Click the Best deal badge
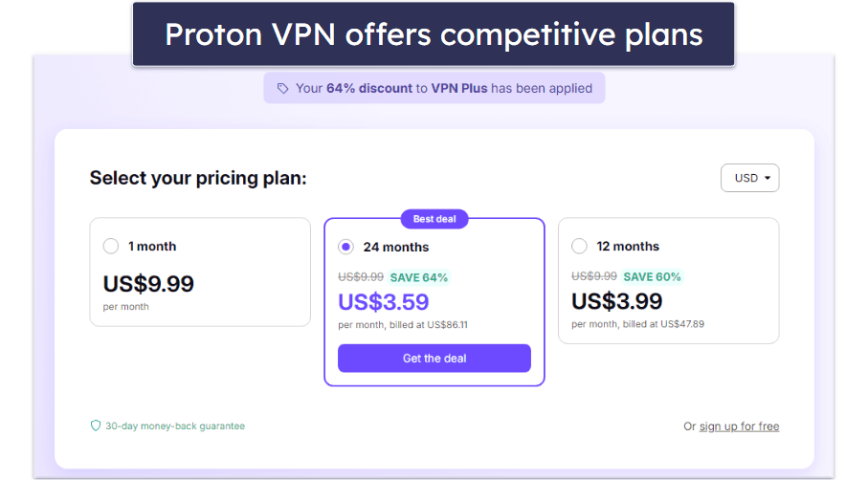The width and height of the screenshot is (868, 480). tap(434, 219)
